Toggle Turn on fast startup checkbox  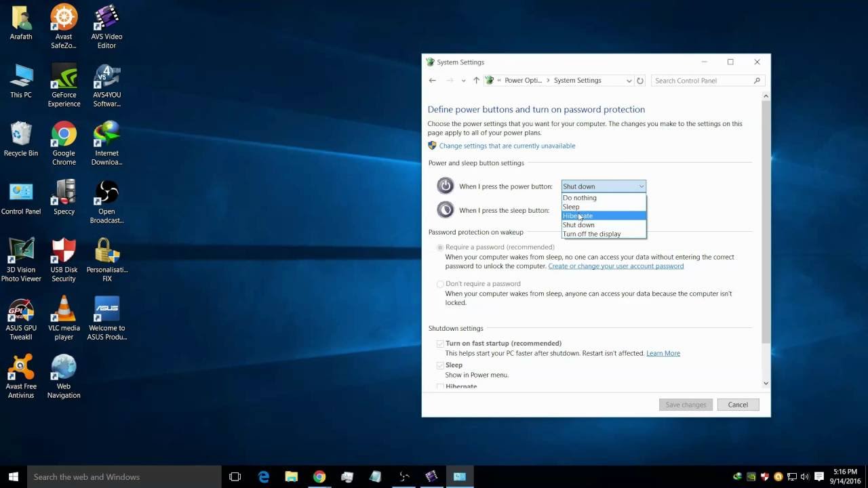click(440, 344)
